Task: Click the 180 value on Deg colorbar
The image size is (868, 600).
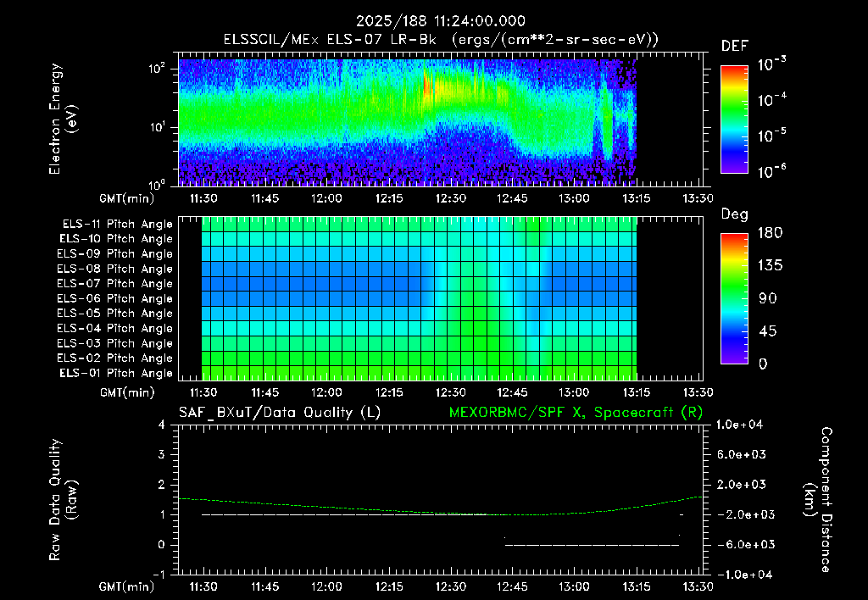Action: click(x=770, y=232)
